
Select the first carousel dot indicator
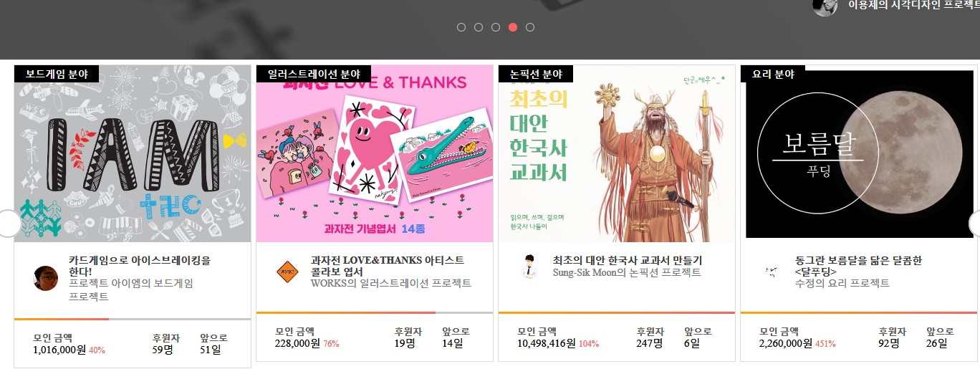point(461,27)
